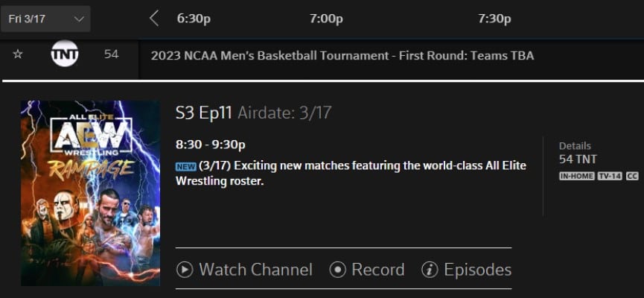This screenshot has width=644, height=298.
Task: Open the Fri 3/17 date dropdown
Action: click(x=46, y=19)
